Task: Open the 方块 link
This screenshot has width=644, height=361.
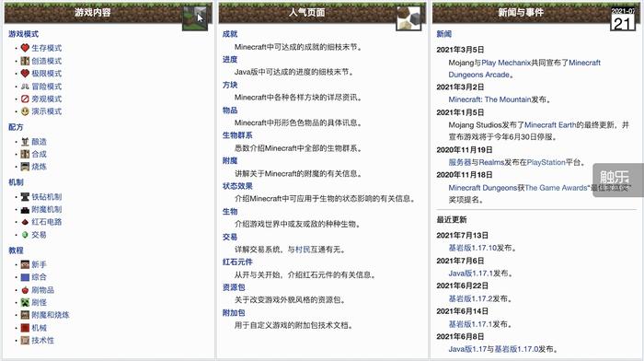Action: (x=230, y=85)
